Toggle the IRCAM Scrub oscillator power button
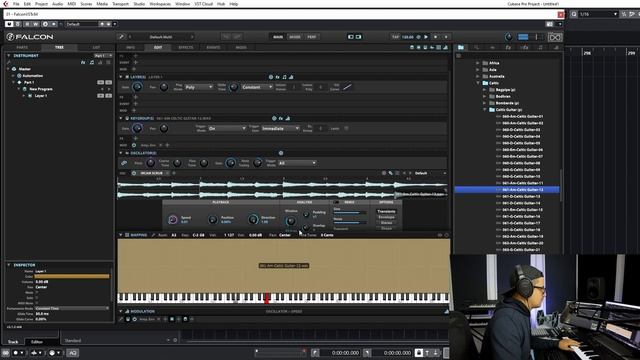The height and width of the screenshot is (360, 640). point(134,173)
